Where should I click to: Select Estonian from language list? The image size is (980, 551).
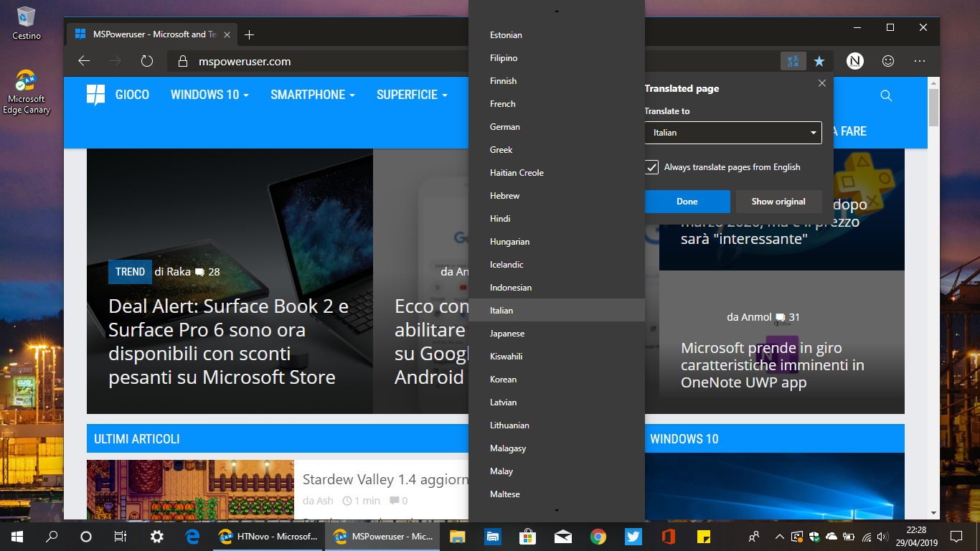[x=557, y=35]
